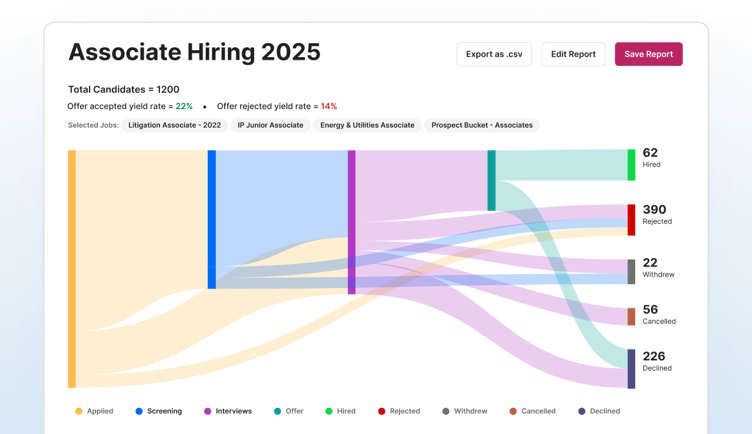
Task: Toggle the Screening legend item
Action: point(159,411)
